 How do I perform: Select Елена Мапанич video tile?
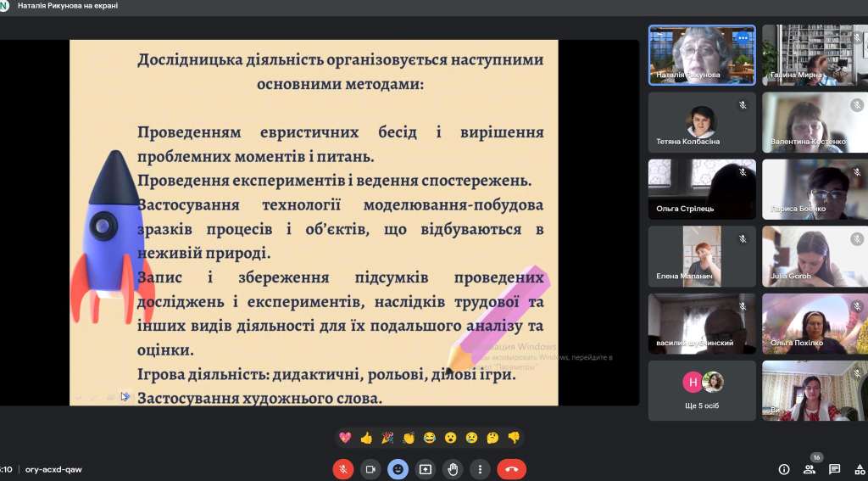tap(702, 256)
